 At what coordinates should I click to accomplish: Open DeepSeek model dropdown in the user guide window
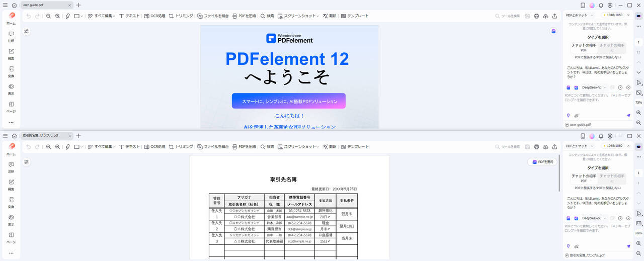coord(594,88)
